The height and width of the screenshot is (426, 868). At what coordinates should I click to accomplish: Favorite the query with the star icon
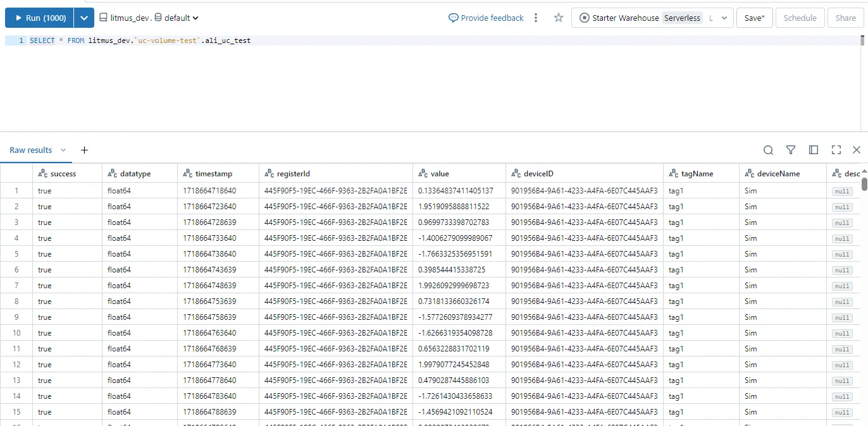click(558, 18)
